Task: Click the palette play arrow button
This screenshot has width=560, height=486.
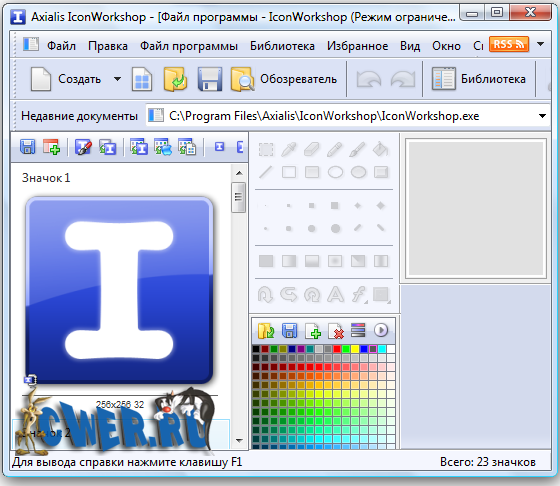Action: pyautogui.click(x=381, y=330)
